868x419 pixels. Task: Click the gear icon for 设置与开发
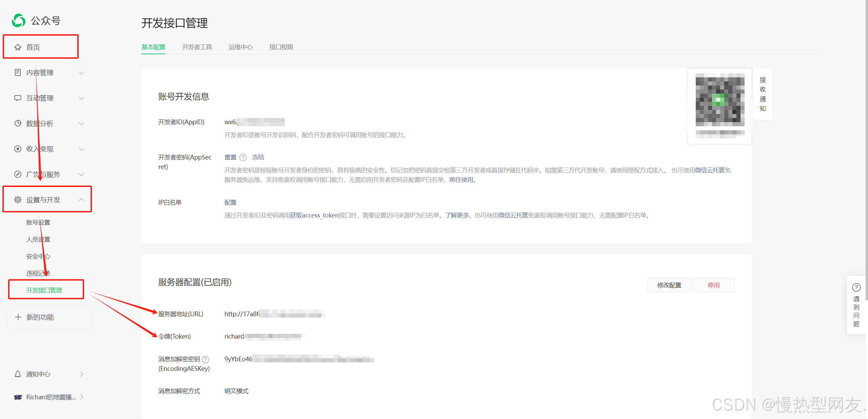pos(18,199)
